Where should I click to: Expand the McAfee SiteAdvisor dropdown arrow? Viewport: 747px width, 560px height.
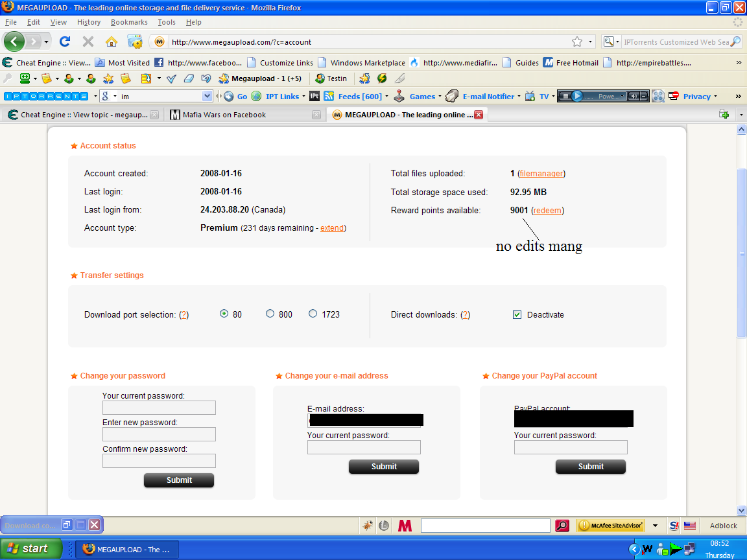(x=655, y=526)
